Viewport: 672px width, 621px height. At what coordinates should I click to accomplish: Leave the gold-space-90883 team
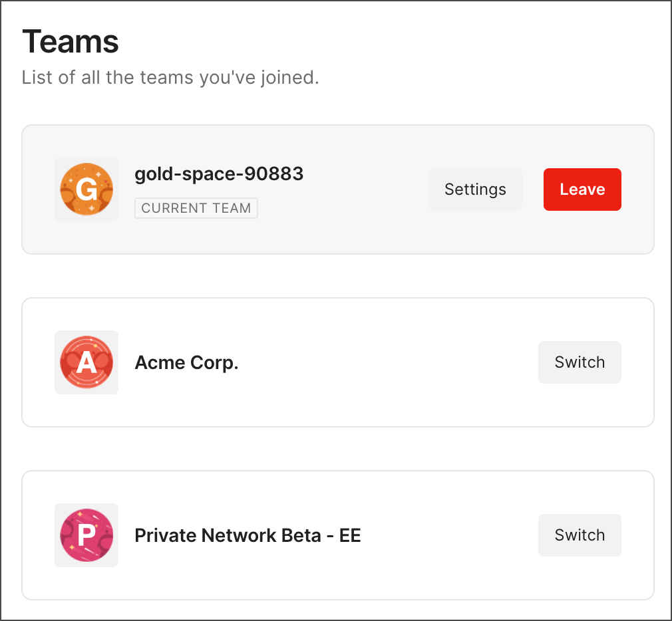coord(582,189)
